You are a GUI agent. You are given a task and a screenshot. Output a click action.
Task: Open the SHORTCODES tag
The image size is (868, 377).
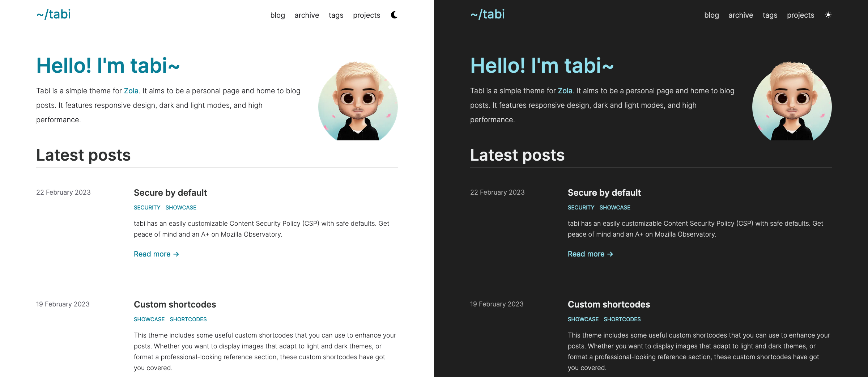pyautogui.click(x=188, y=319)
